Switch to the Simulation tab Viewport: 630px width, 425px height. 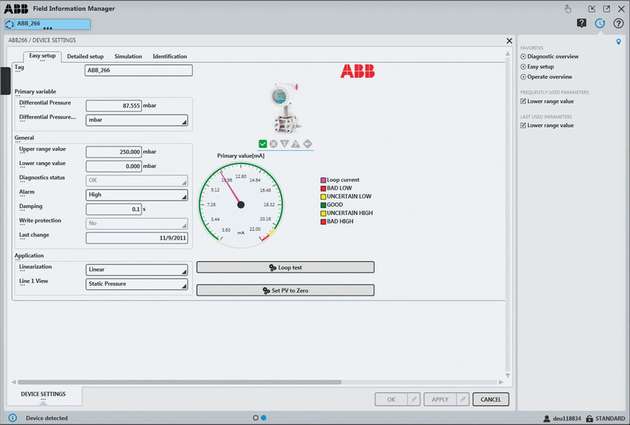[x=128, y=56]
